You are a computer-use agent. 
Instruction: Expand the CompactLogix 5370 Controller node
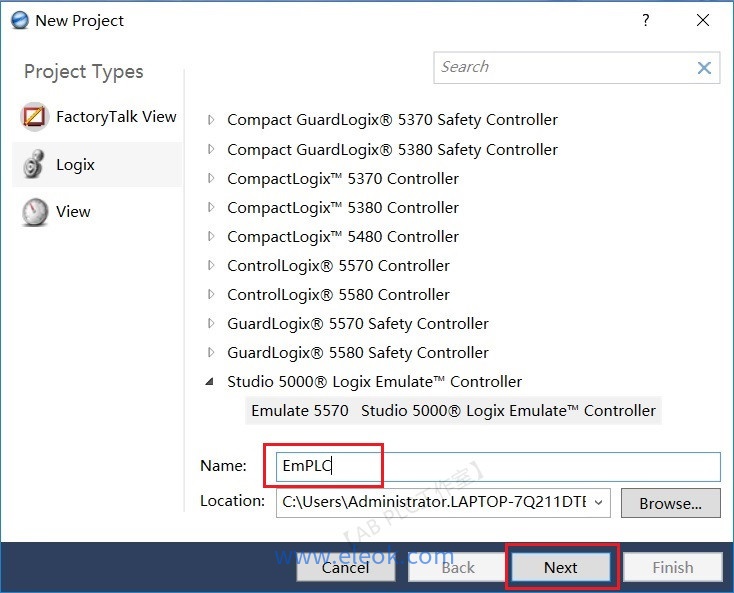[x=211, y=179]
